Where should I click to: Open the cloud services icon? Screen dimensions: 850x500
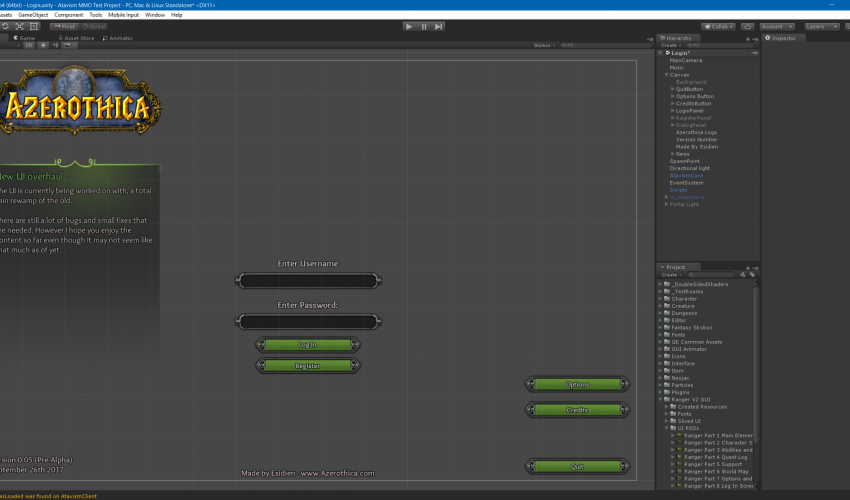point(748,27)
